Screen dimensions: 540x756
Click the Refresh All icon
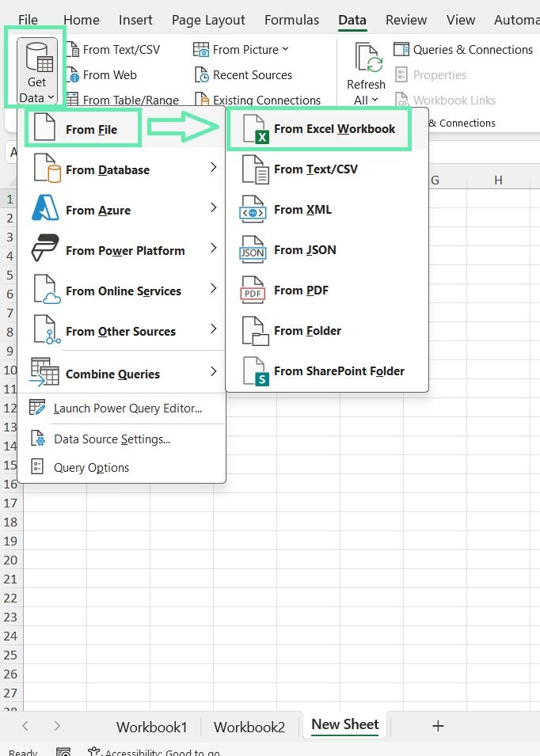pyautogui.click(x=368, y=58)
